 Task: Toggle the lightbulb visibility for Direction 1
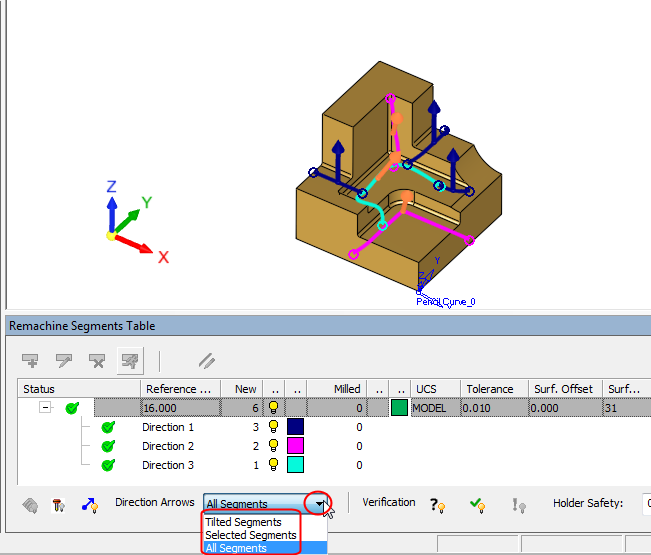tap(273, 427)
